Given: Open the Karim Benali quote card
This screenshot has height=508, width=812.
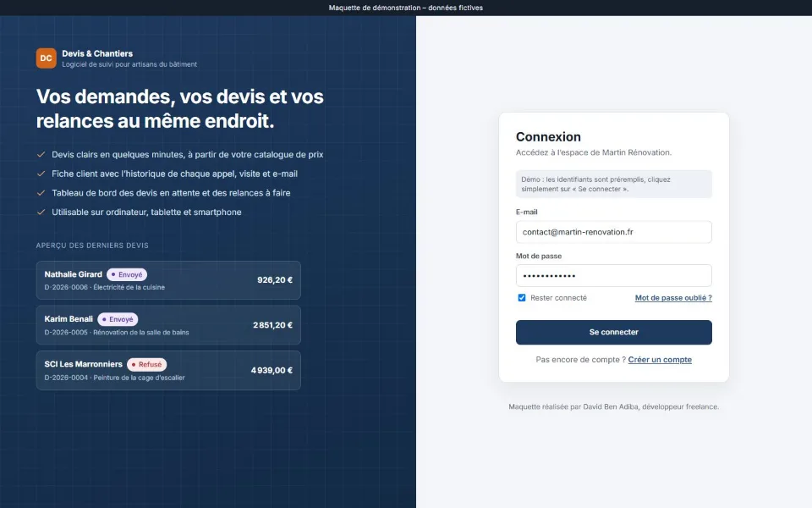Looking at the screenshot, I should 168,325.
